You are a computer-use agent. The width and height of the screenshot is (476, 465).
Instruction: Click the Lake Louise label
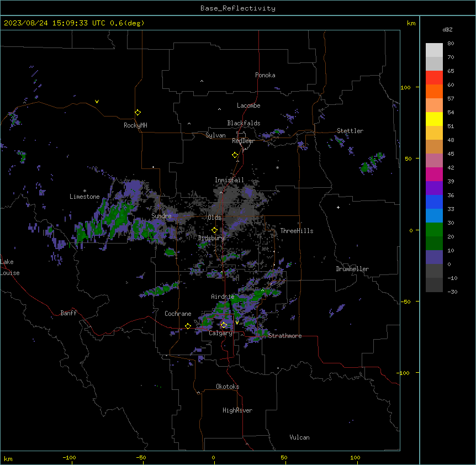tap(10, 267)
